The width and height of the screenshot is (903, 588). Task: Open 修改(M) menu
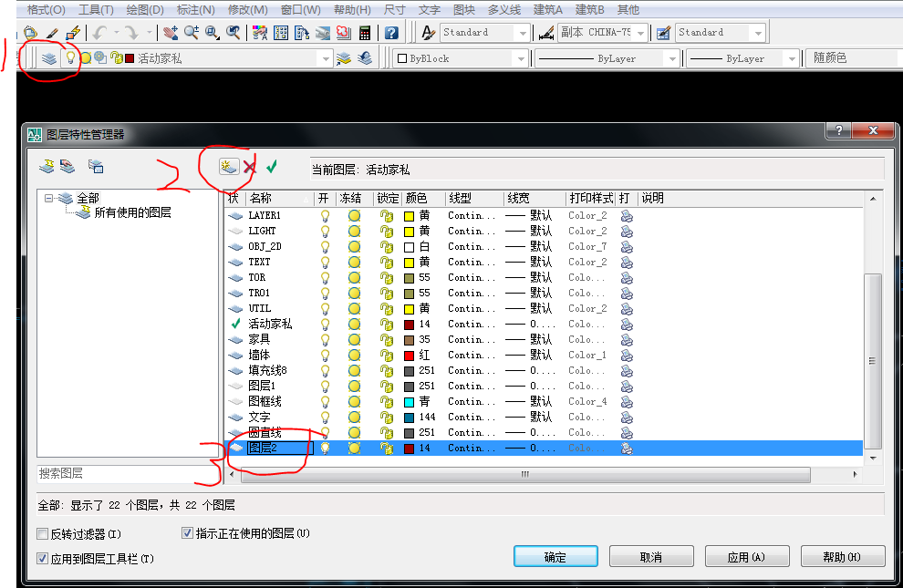point(247,10)
